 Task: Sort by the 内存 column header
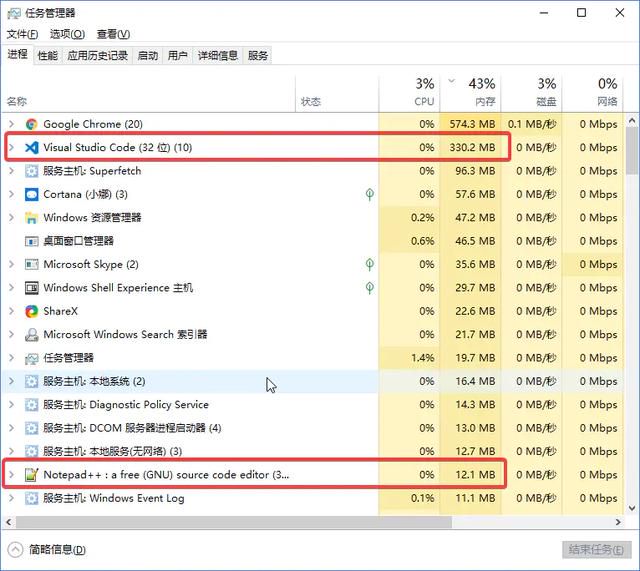point(471,93)
